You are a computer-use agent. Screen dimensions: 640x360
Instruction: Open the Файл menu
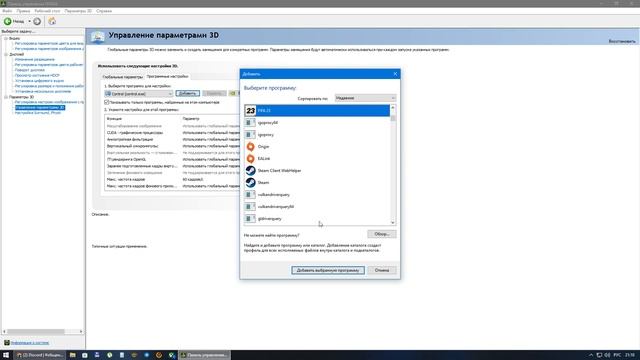[7, 11]
